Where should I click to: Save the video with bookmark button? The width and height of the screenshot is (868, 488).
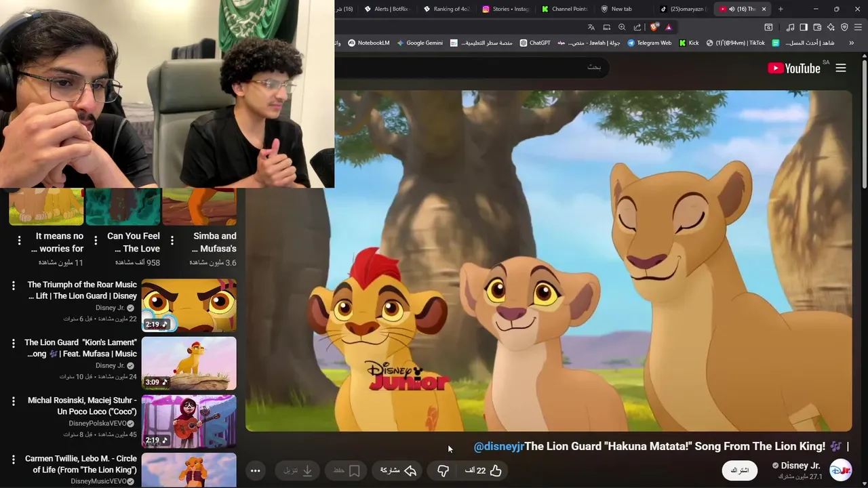point(347,470)
